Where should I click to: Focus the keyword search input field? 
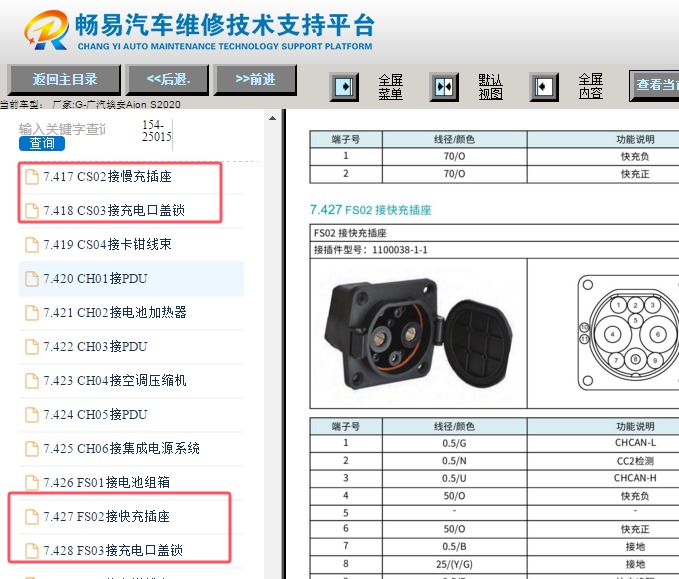62,129
